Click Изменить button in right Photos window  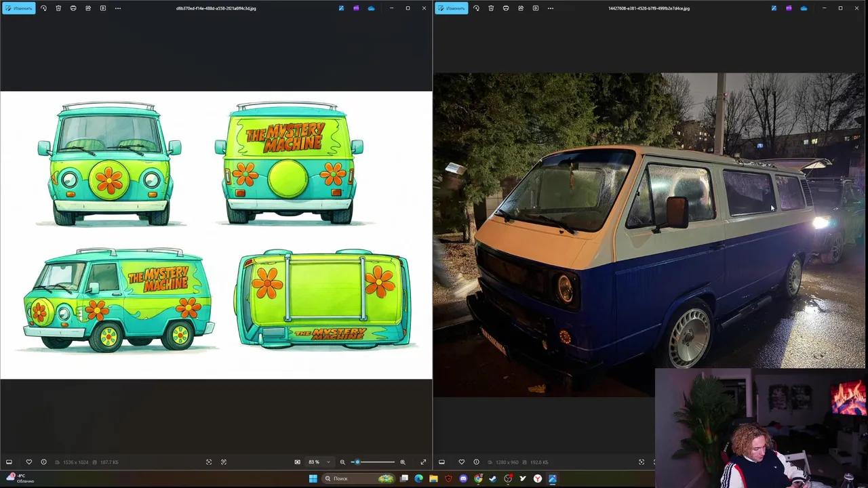point(452,8)
